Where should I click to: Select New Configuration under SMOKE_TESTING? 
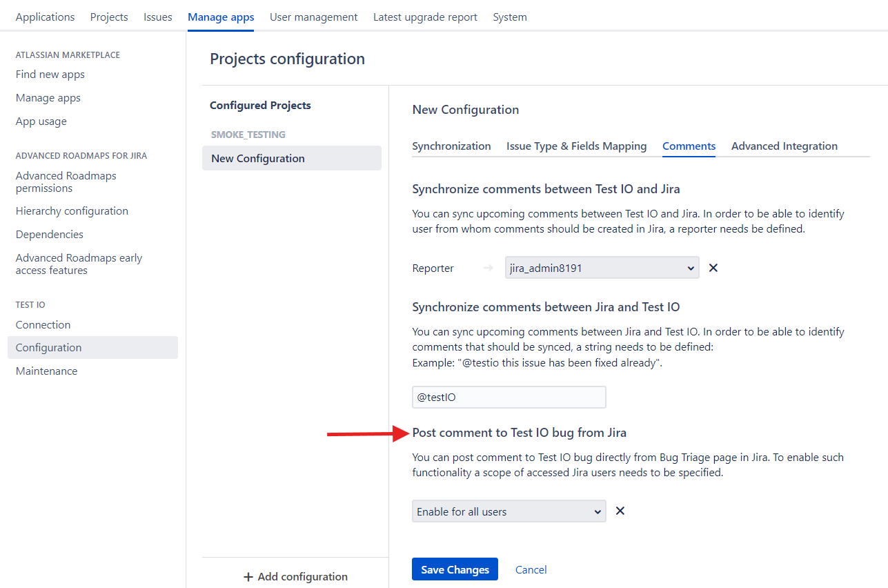coord(292,158)
